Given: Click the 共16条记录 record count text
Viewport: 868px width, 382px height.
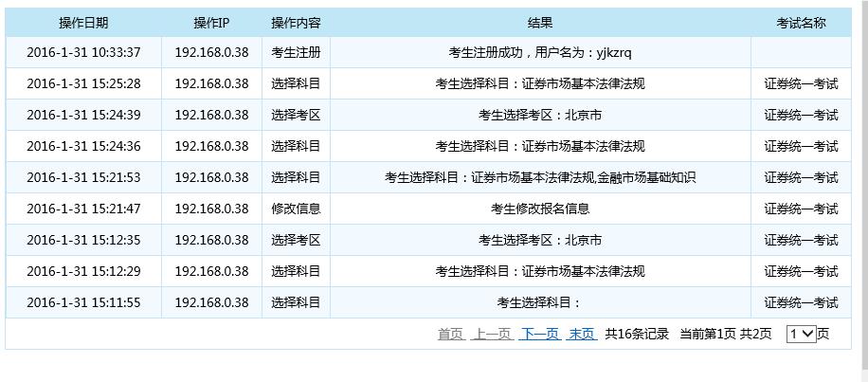Looking at the screenshot, I should (x=637, y=334).
